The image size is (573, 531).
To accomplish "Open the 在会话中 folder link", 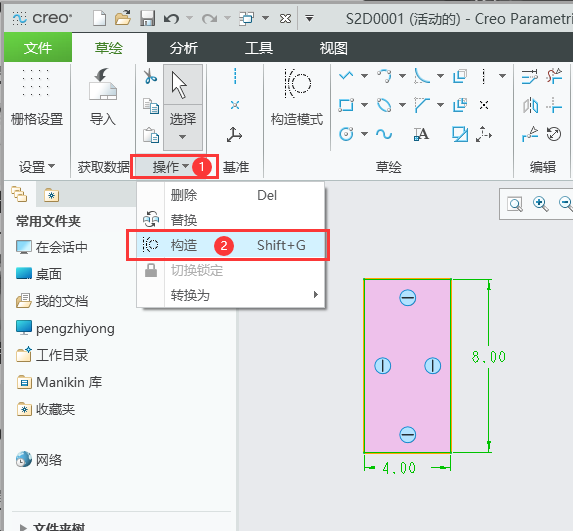I will [52, 247].
